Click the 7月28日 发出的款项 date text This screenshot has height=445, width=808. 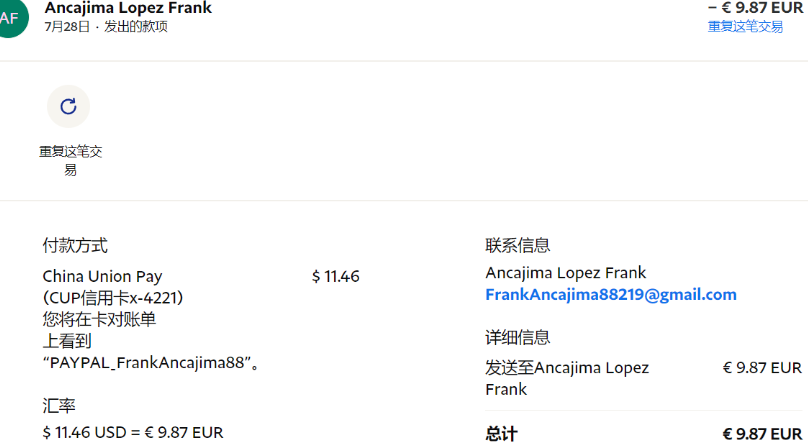pyautogui.click(x=106, y=27)
